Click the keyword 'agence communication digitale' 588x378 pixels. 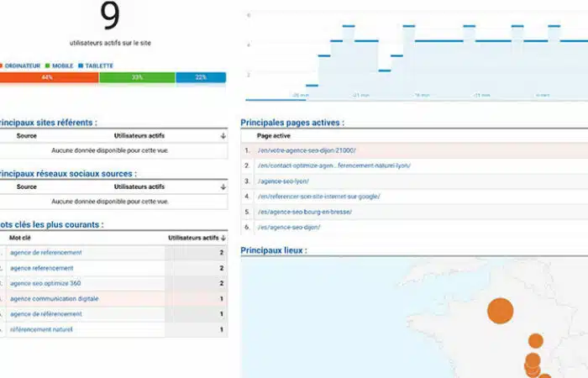pos(54,298)
